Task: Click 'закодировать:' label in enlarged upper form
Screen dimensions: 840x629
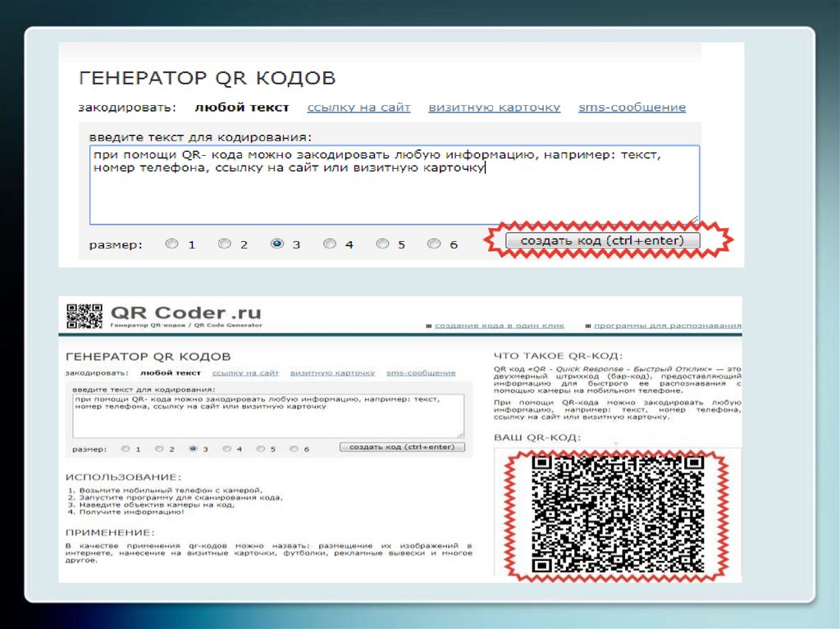Action: [x=127, y=107]
